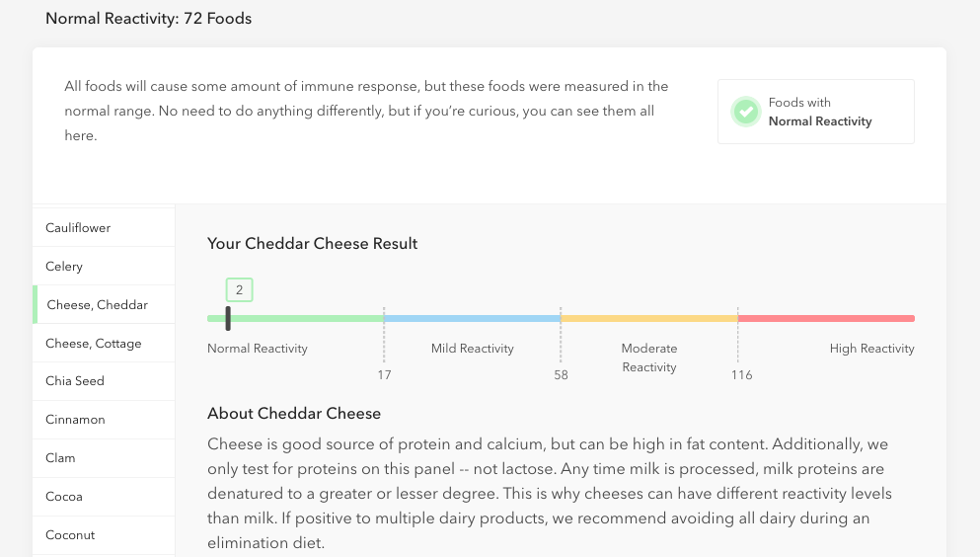The width and height of the screenshot is (980, 557).
Task: Select Coconut from the sidebar
Action: 104,535
